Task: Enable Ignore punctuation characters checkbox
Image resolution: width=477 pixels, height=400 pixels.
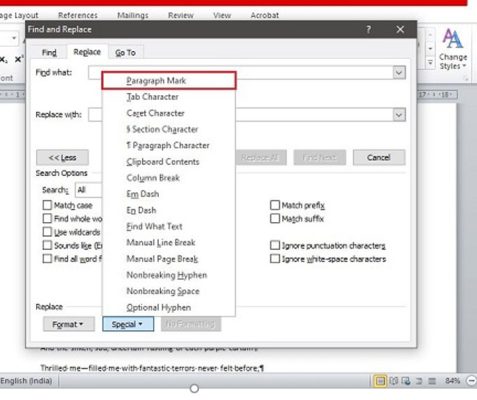Action: [x=275, y=245]
